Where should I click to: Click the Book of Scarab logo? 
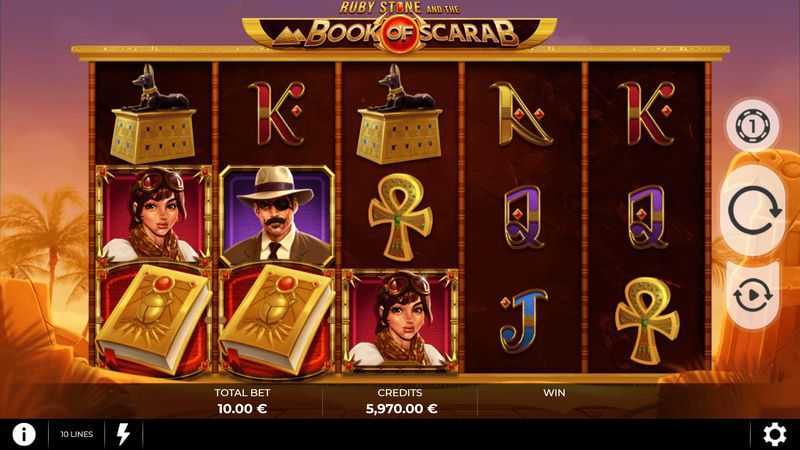pyautogui.click(x=399, y=27)
